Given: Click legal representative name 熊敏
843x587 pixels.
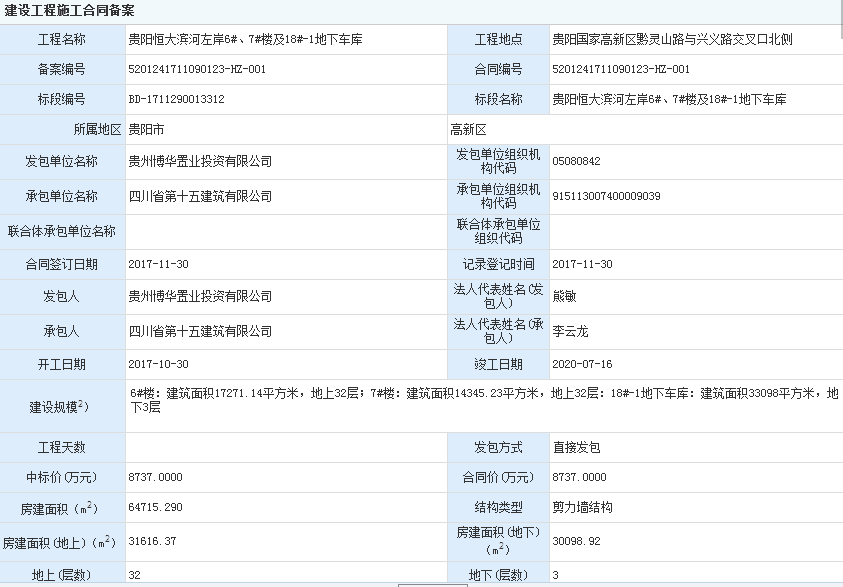Looking at the screenshot, I should click(x=564, y=297).
